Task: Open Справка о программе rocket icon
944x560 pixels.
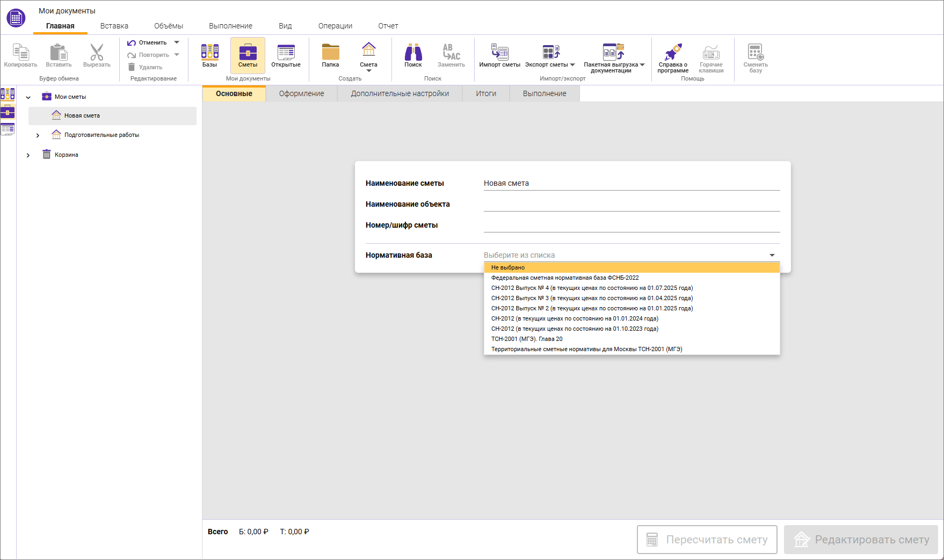Action: click(673, 53)
